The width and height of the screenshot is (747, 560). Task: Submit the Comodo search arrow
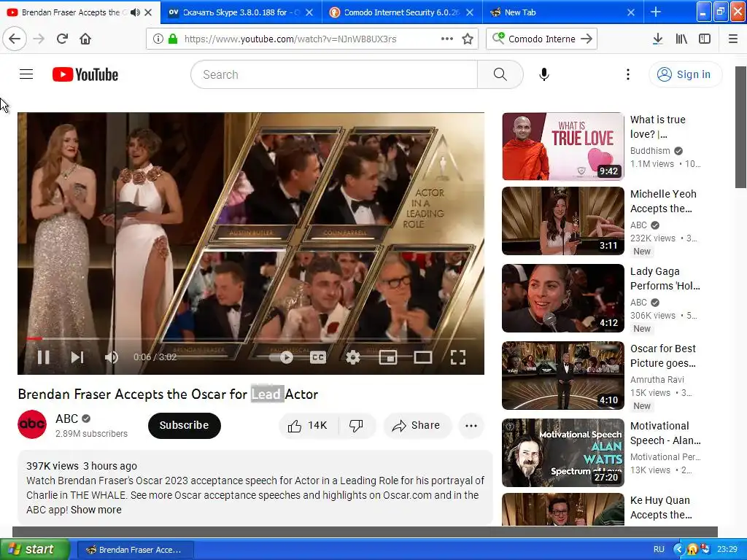tap(587, 39)
